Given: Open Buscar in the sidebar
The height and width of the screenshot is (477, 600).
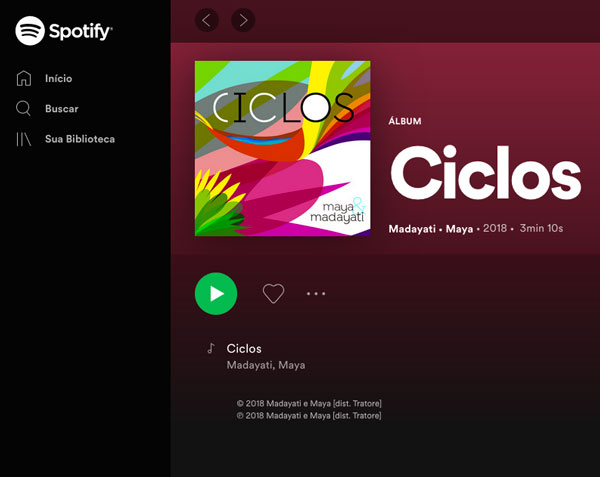Looking at the screenshot, I should (x=62, y=109).
